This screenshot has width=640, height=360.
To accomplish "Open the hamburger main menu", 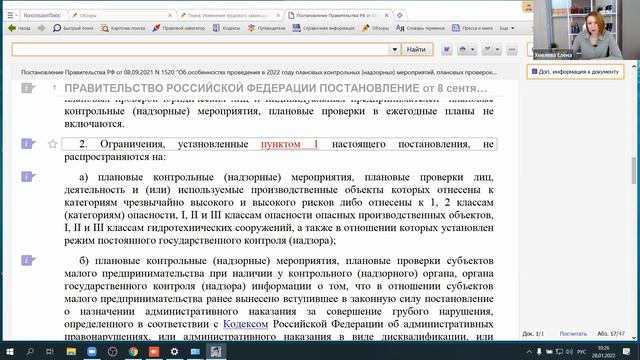I will [11, 15].
